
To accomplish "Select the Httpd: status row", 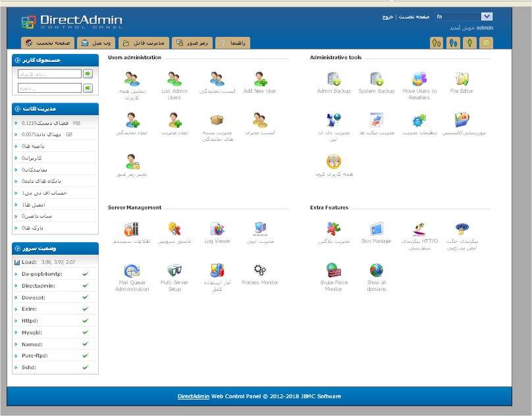I will pos(55,321).
